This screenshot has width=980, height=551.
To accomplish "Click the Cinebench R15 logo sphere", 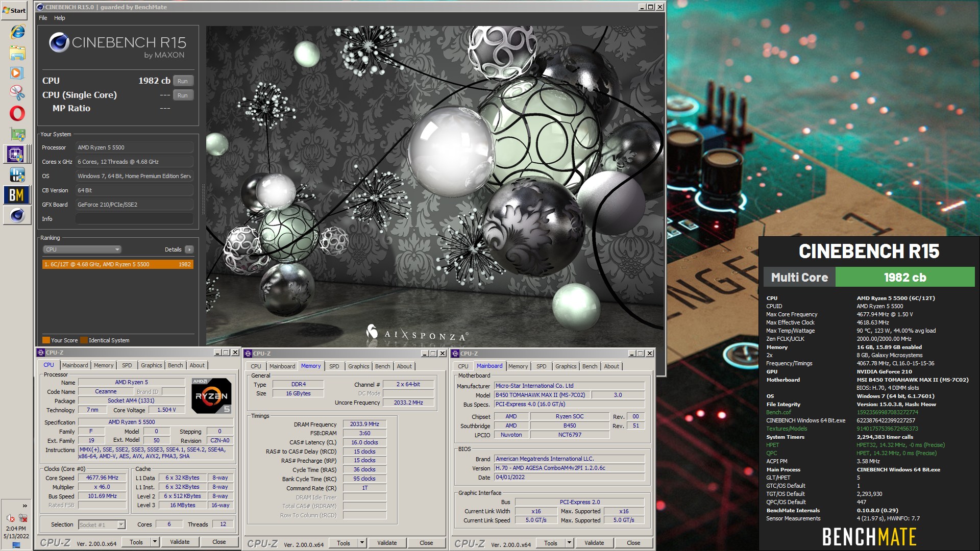I will pyautogui.click(x=59, y=43).
